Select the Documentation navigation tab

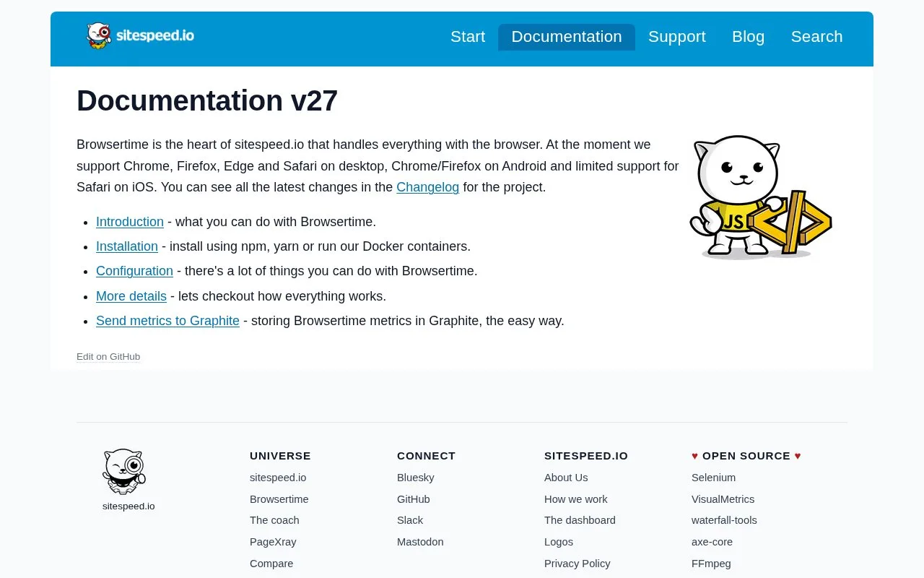click(567, 37)
